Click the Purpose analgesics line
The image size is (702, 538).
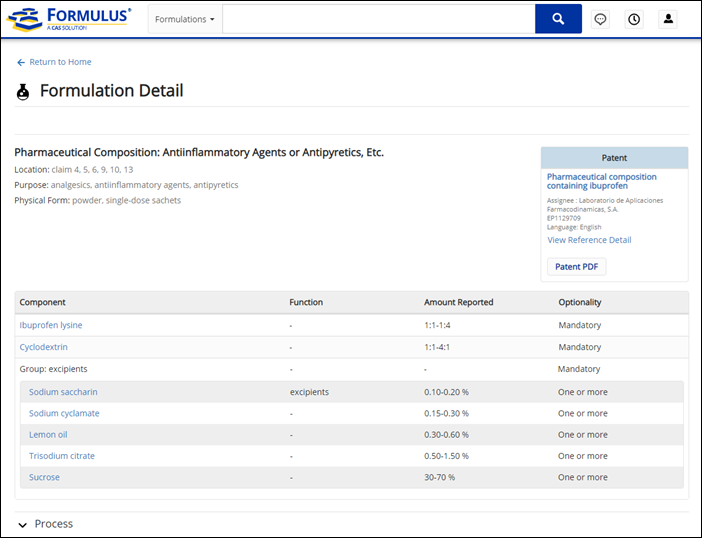[x=126, y=185]
